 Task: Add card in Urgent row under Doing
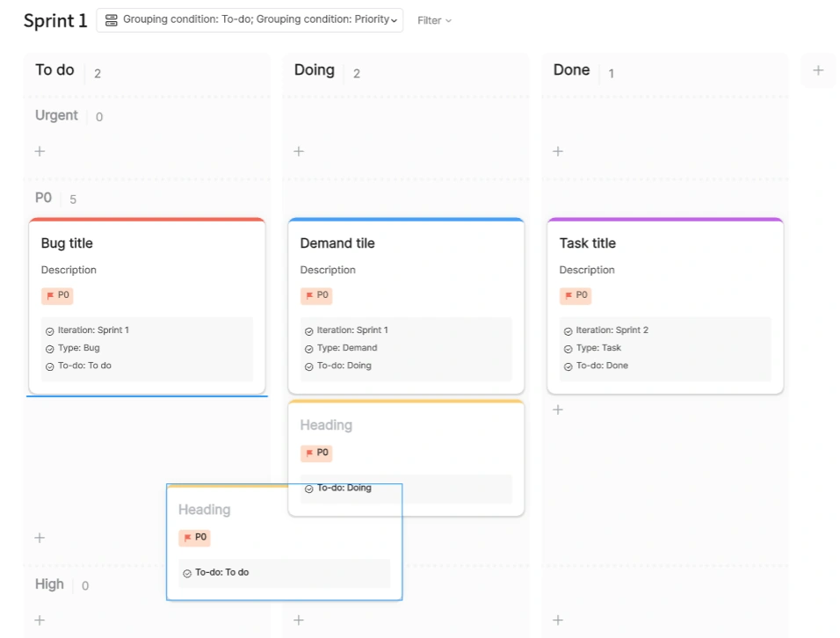tap(299, 152)
